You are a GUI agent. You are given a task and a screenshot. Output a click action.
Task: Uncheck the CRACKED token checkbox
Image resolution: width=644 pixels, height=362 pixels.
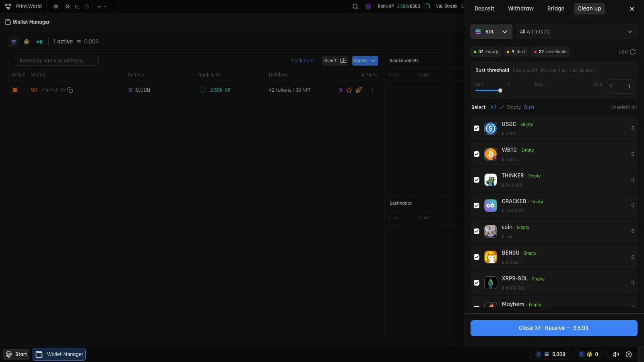tap(477, 206)
